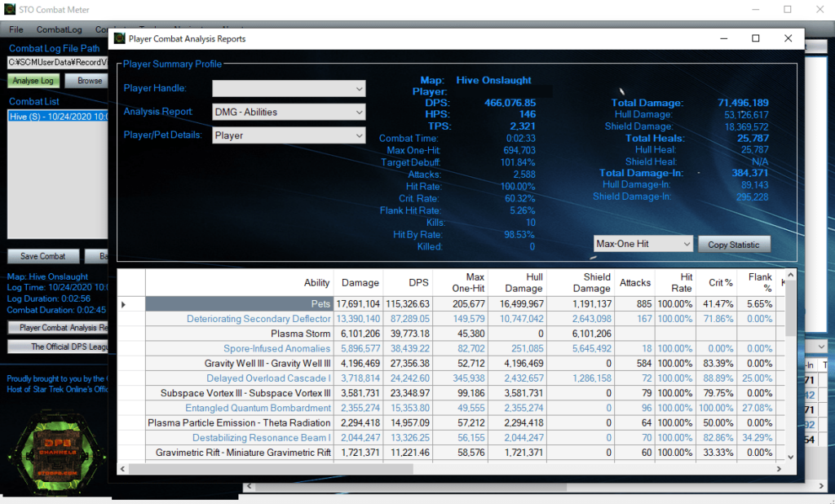Click the row selector arrow beside Pets

[124, 304]
